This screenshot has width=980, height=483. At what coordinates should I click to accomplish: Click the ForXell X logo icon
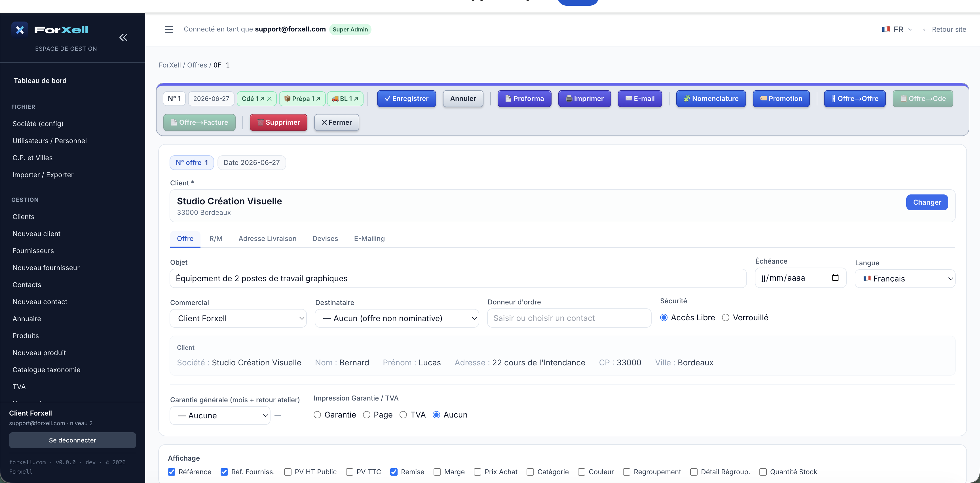pyautogui.click(x=20, y=30)
